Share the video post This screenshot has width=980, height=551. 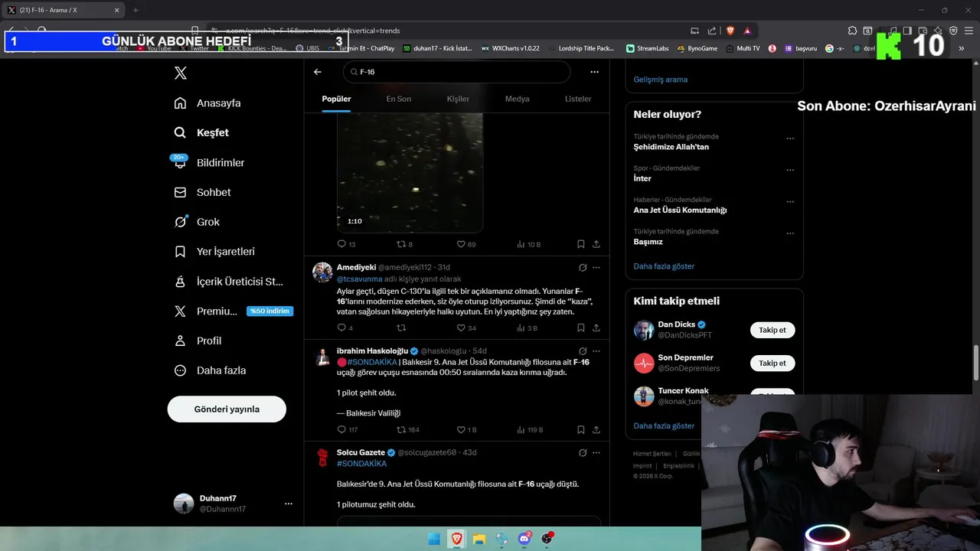[x=596, y=244]
